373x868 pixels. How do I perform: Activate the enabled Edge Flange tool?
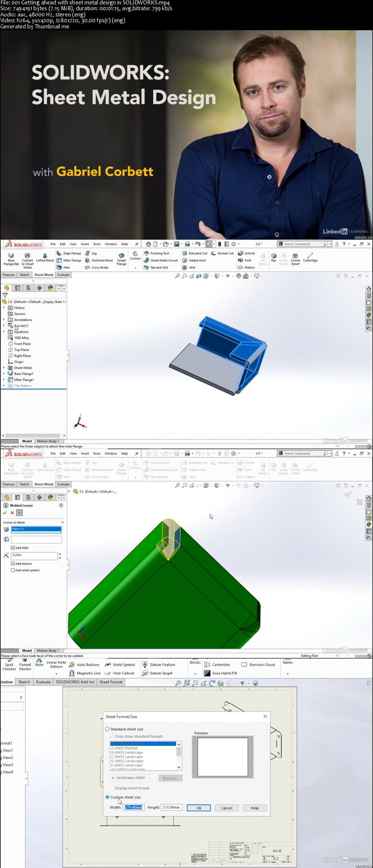[69, 253]
